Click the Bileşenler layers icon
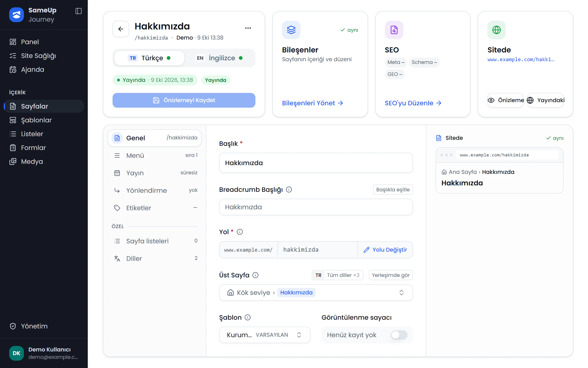This screenshot has height=368, width=588. click(x=291, y=30)
